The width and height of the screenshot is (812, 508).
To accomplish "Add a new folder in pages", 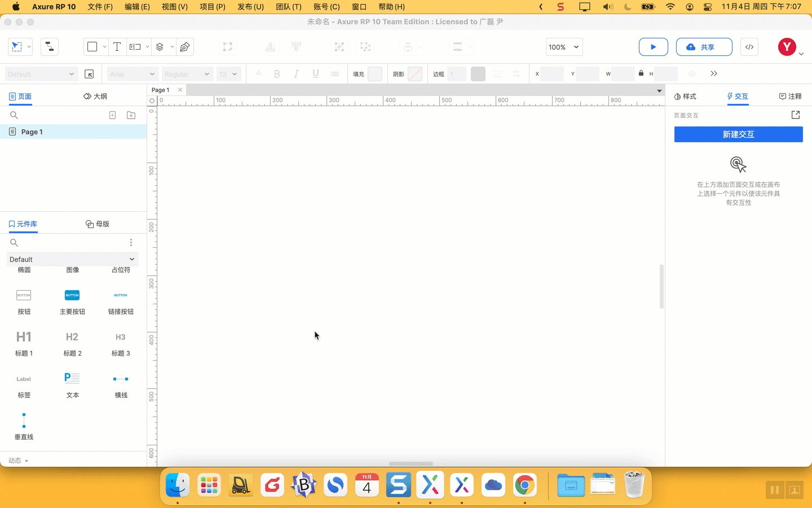I will coord(131,115).
